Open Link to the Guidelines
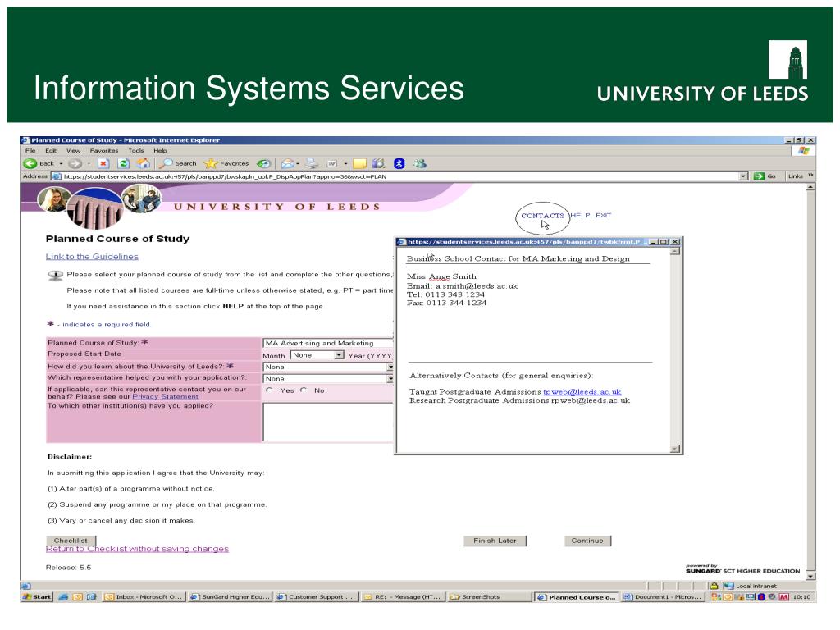The width and height of the screenshot is (840, 630). pyautogui.click(x=92, y=257)
